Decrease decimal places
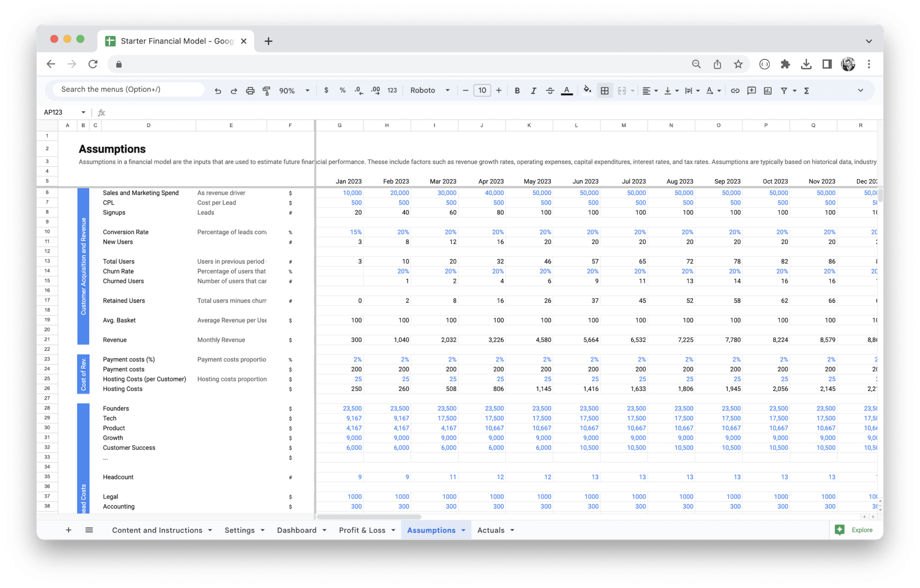Image resolution: width=920 pixels, height=588 pixels. (358, 90)
